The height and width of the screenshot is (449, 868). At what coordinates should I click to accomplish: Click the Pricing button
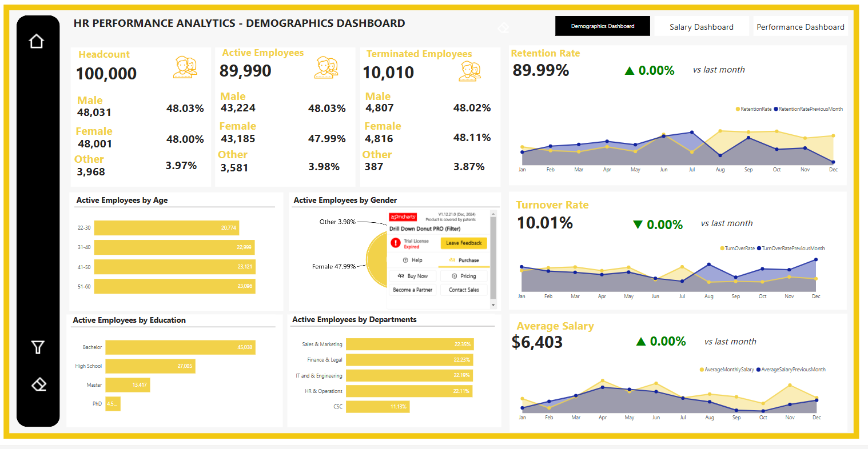coord(464,276)
